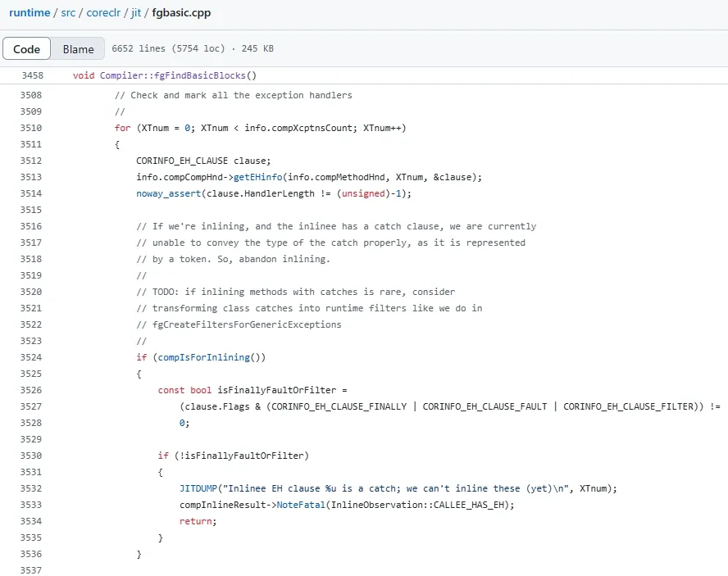Click the comment mentioning fgCreateFiltersForGenericExceptions
This screenshot has height=576, width=728.
click(x=239, y=325)
